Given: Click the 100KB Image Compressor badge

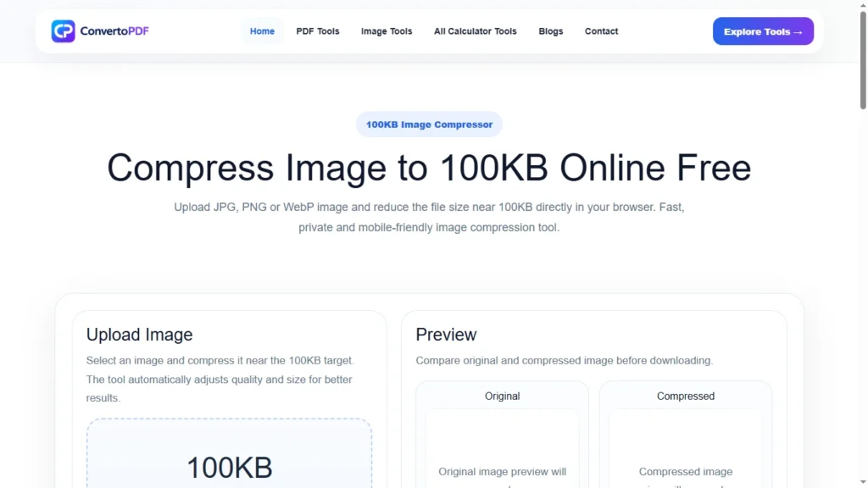Looking at the screenshot, I should click(429, 125).
